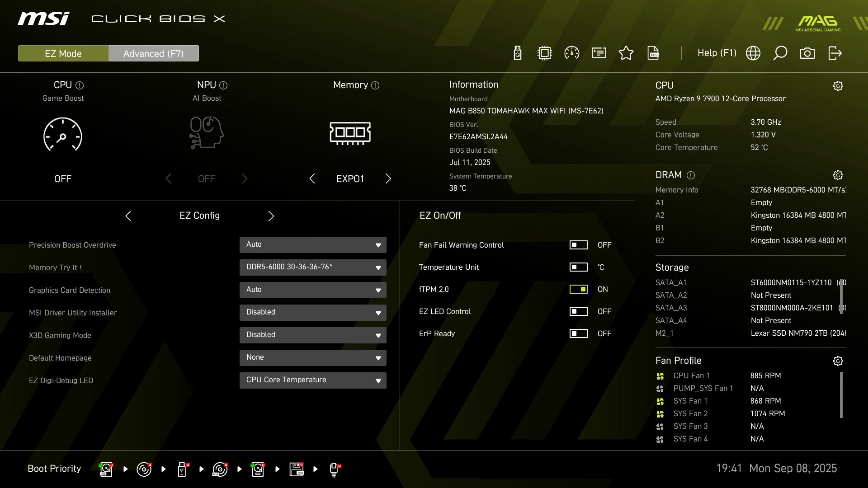Open the Memory Try It dropdown
Image resolution: width=868 pixels, height=488 pixels.
tap(313, 267)
